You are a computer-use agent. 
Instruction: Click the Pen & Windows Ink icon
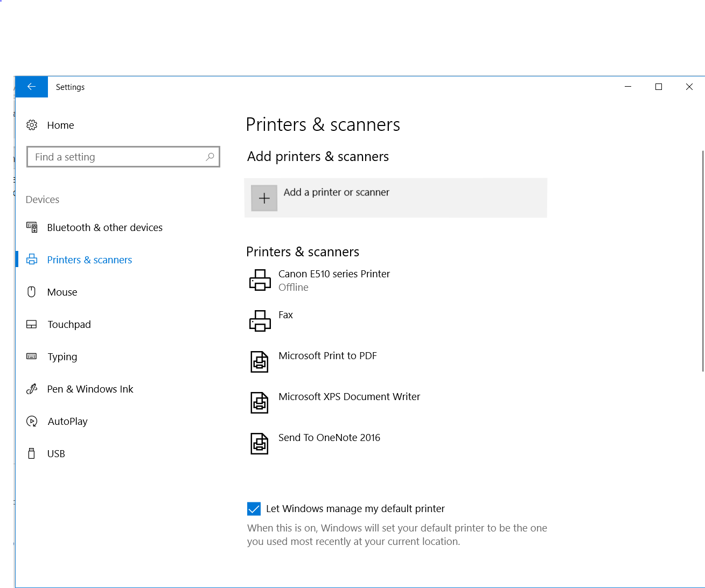pyautogui.click(x=32, y=389)
